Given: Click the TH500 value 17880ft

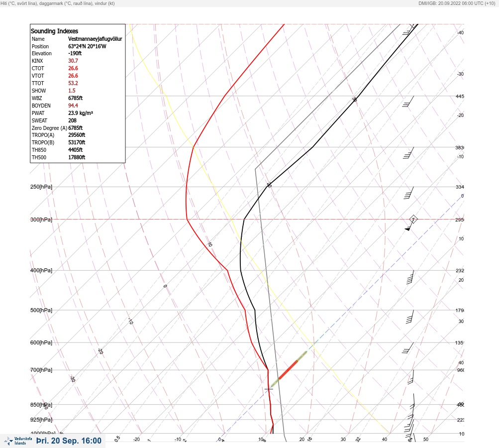Looking at the screenshot, I should coord(77,157).
